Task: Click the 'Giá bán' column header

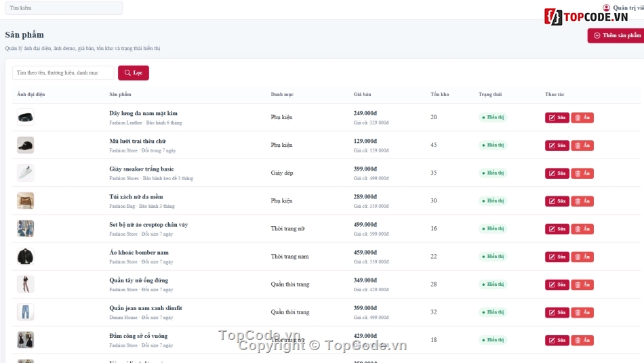Action: (362, 94)
